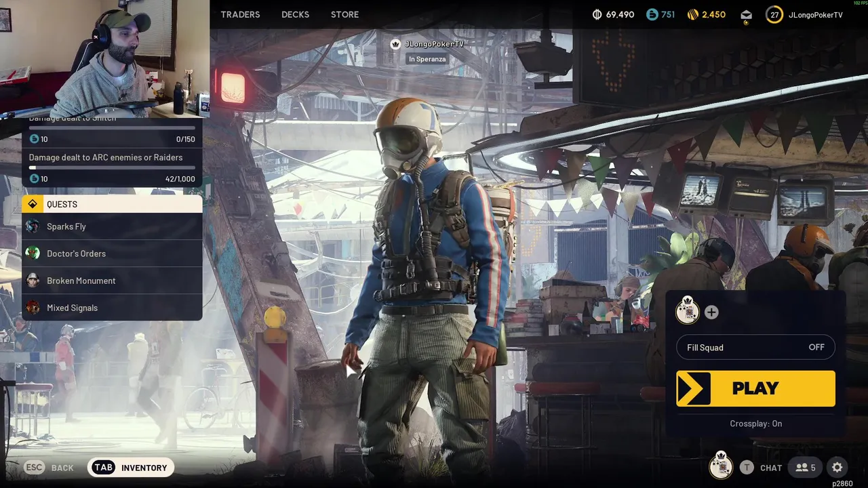This screenshot has height=488, width=868.
Task: Click the gold token icon near 2.450
Action: click(692, 14)
